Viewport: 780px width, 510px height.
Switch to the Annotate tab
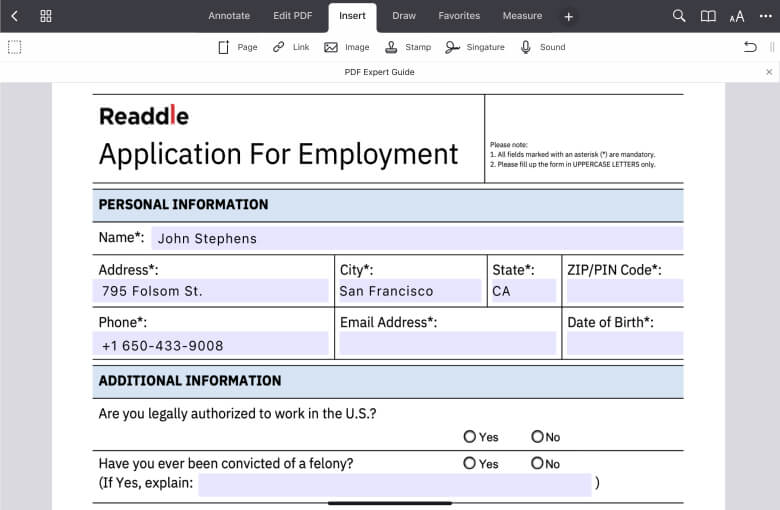(229, 16)
